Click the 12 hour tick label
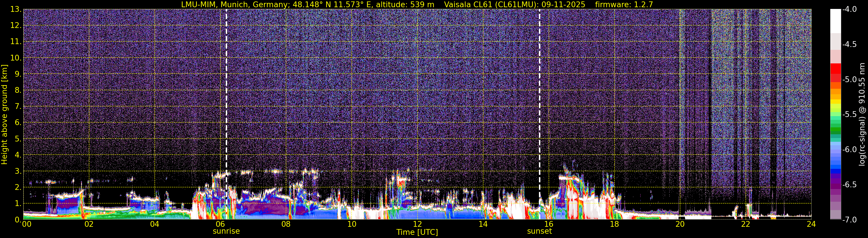This screenshot has height=238, width=868. click(417, 224)
